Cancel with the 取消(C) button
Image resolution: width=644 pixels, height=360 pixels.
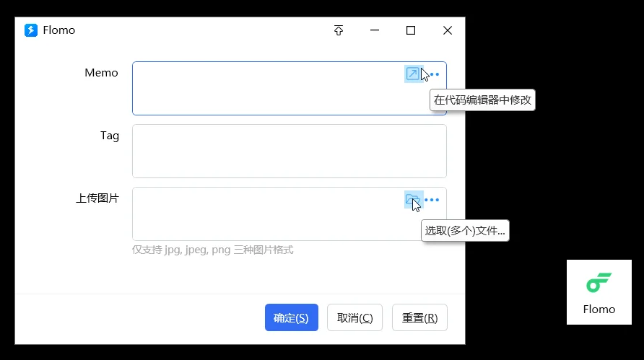coord(354,317)
